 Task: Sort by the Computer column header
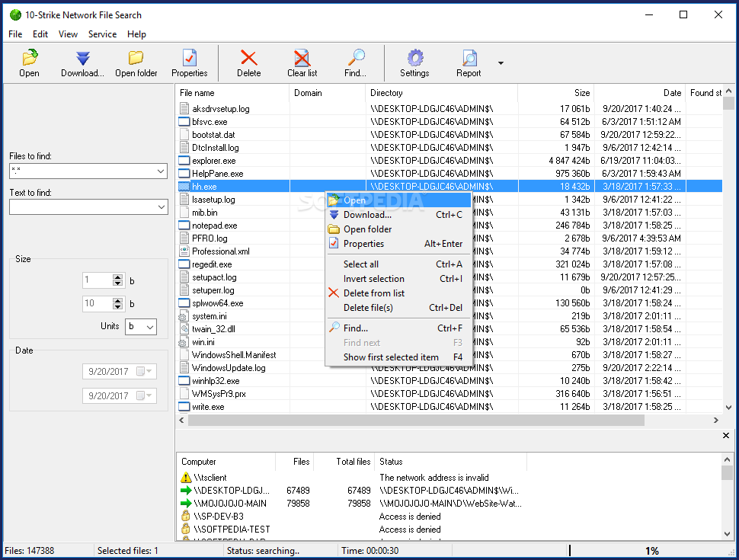(226, 462)
